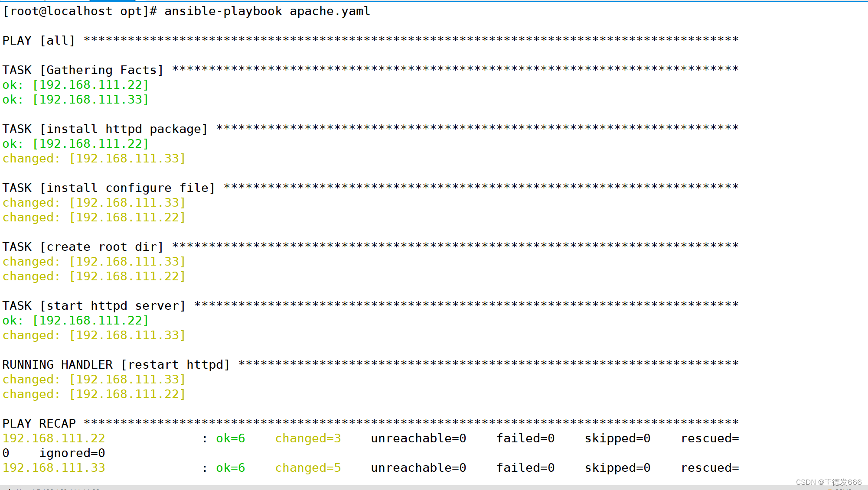This screenshot has height=490, width=868.
Task: Click host 192.168.111.33 in the PLAY RECAP
Action: pos(54,468)
